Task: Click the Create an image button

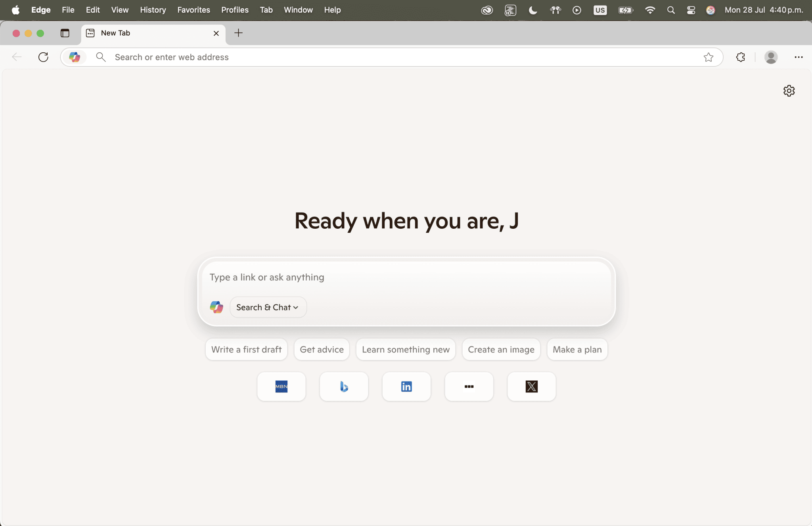Action: 501,349
